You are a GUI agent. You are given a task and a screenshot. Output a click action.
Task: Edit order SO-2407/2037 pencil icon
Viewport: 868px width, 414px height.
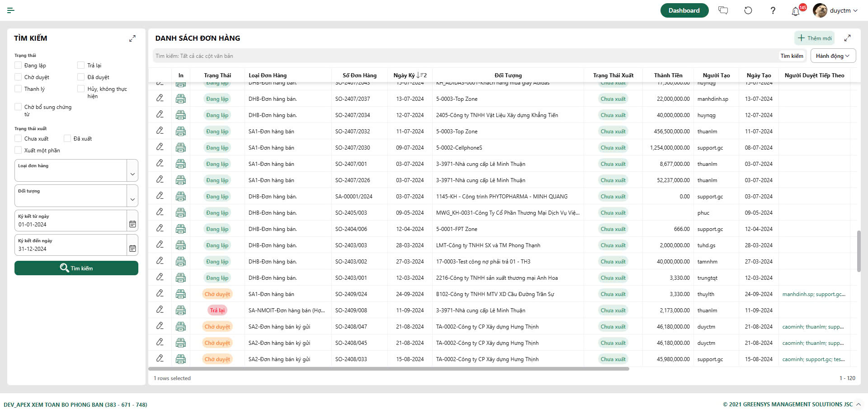click(160, 98)
